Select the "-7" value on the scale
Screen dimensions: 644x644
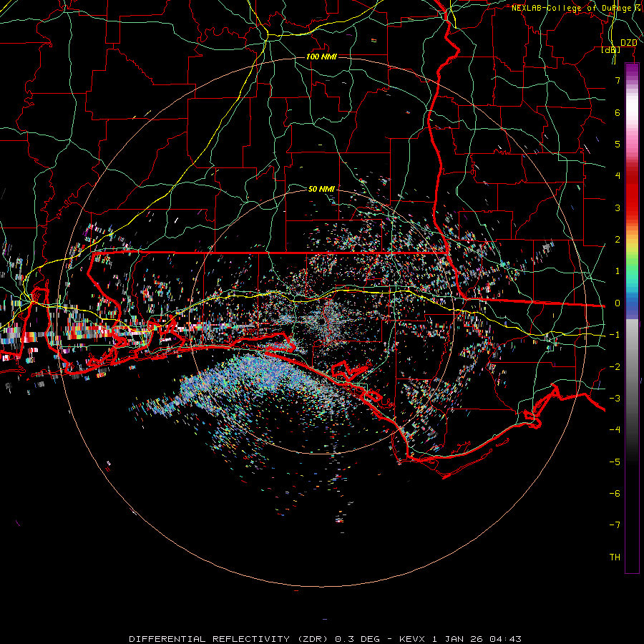click(615, 525)
